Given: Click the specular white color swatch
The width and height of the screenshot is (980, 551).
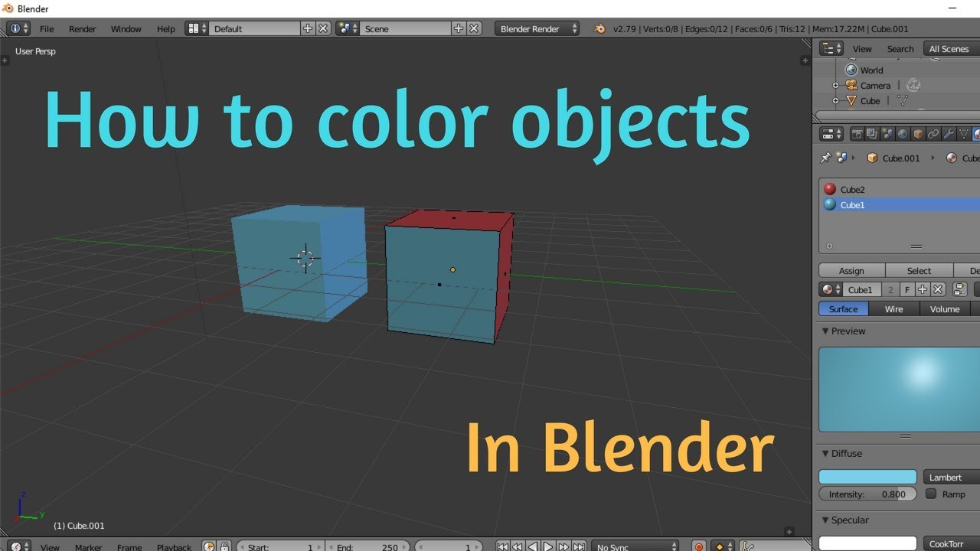Looking at the screenshot, I should click(867, 543).
